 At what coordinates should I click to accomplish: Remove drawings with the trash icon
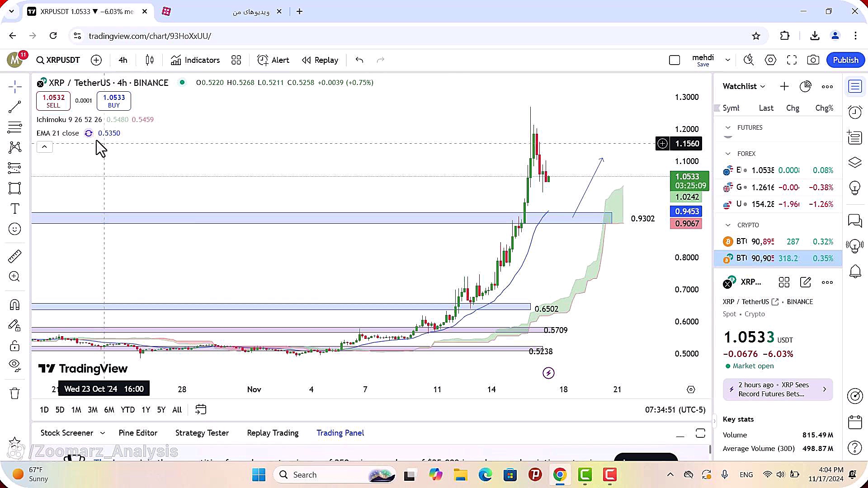[x=15, y=393]
